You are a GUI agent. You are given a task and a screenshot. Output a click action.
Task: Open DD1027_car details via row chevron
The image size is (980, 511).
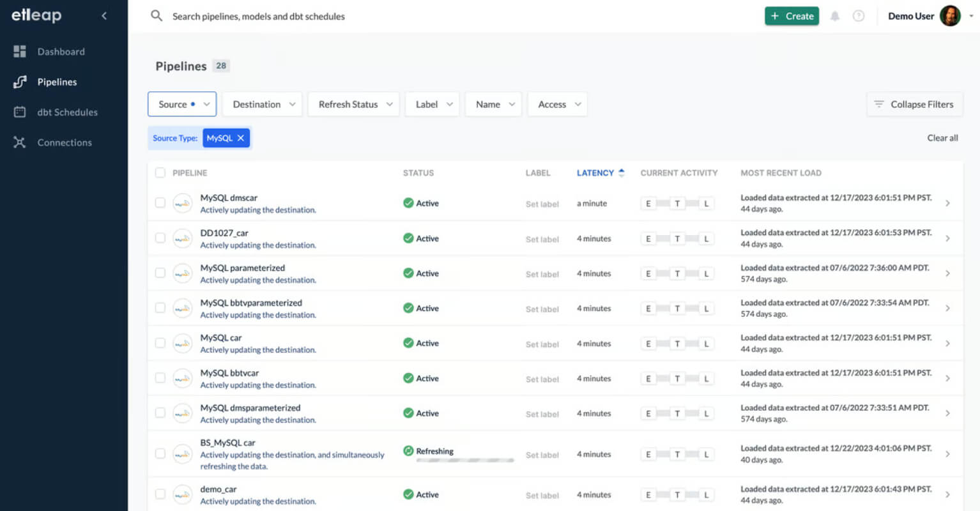coord(947,238)
